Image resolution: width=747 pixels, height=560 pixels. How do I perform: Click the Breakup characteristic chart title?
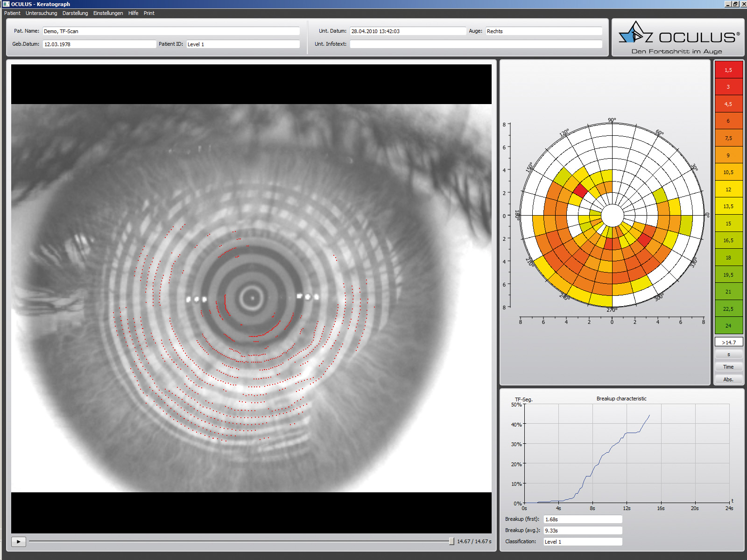click(621, 399)
